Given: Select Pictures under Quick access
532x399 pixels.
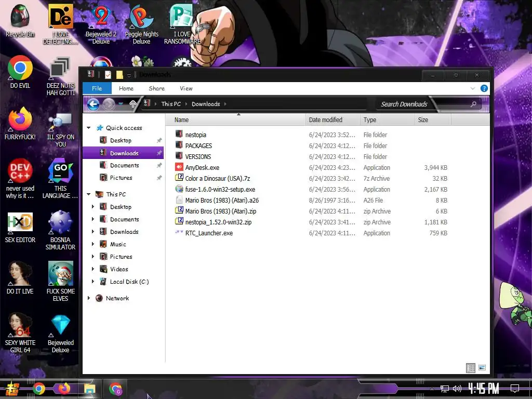Looking at the screenshot, I should tap(121, 178).
